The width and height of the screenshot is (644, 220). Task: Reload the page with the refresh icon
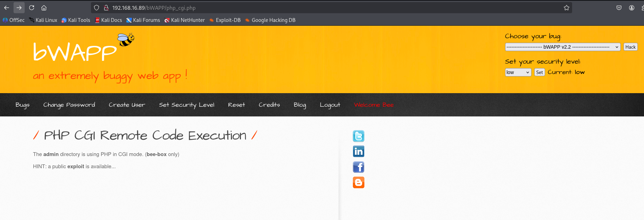(x=32, y=8)
